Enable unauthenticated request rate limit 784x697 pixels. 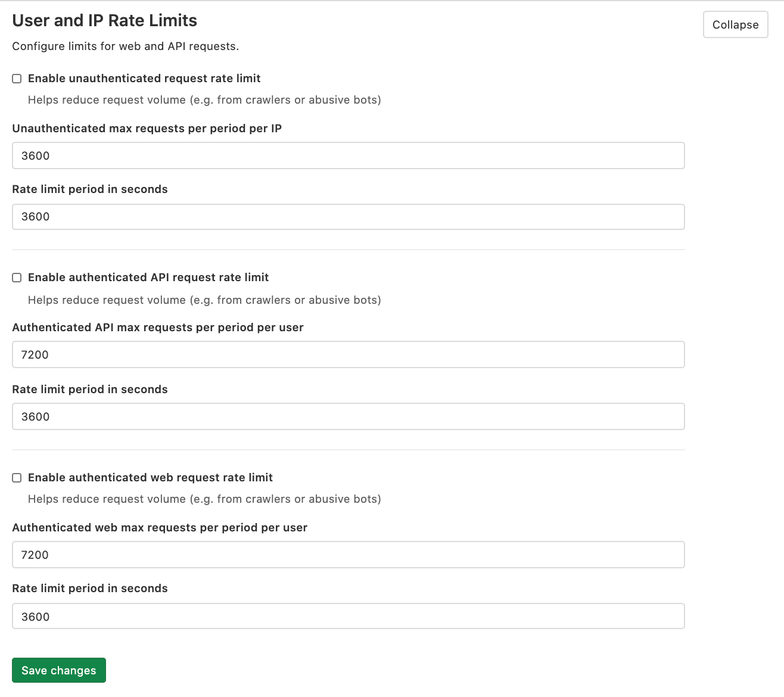click(x=17, y=78)
